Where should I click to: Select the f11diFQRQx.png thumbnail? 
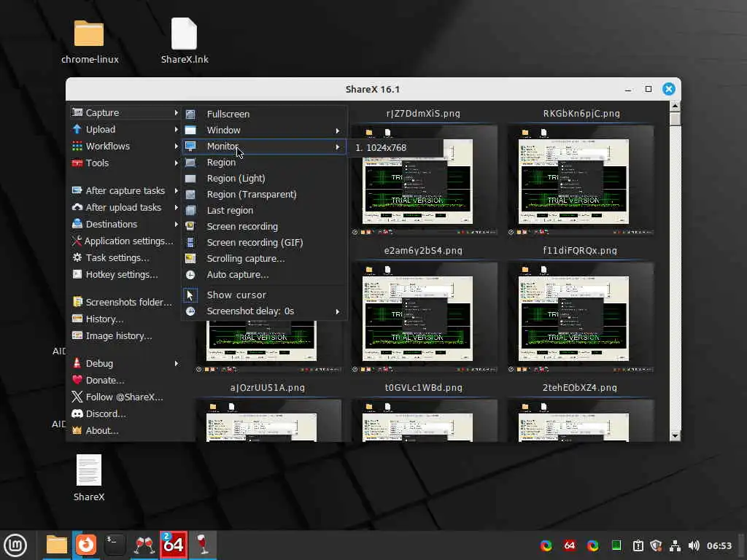(581, 318)
